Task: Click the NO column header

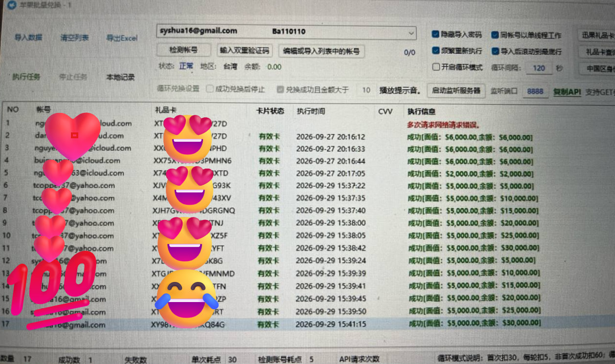Action: 13,110
